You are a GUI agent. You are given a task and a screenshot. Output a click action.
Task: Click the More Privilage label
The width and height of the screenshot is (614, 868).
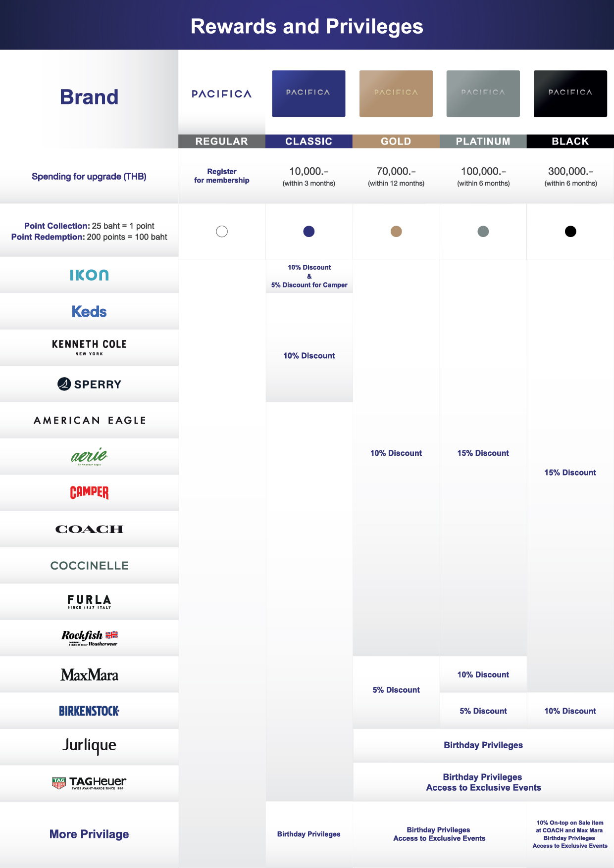[x=89, y=834]
